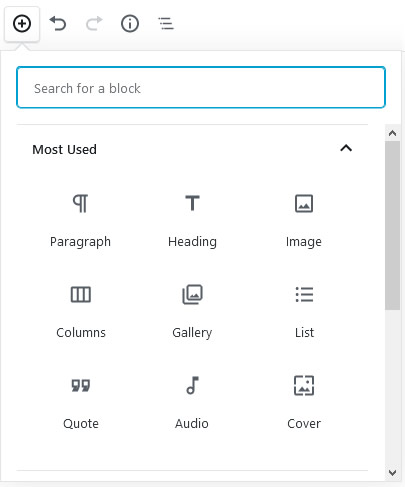Insert a Paragraph block
Viewport: 405px width, 487px height.
click(x=80, y=220)
